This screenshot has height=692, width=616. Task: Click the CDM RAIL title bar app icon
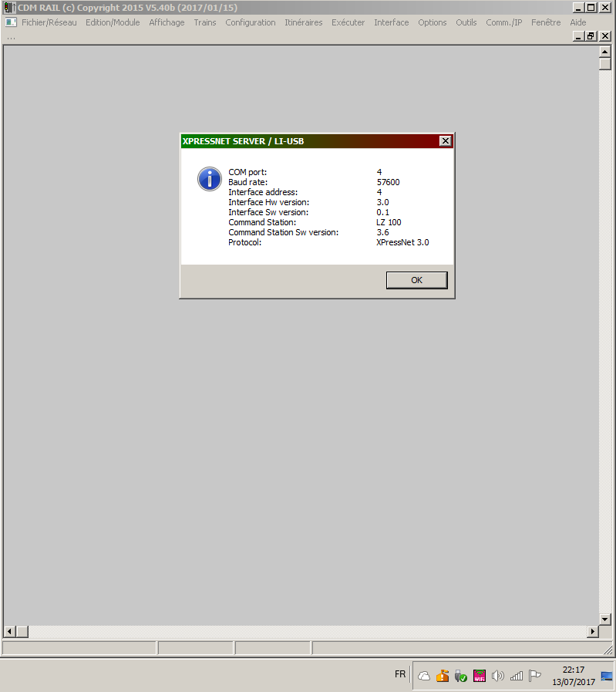point(10,8)
